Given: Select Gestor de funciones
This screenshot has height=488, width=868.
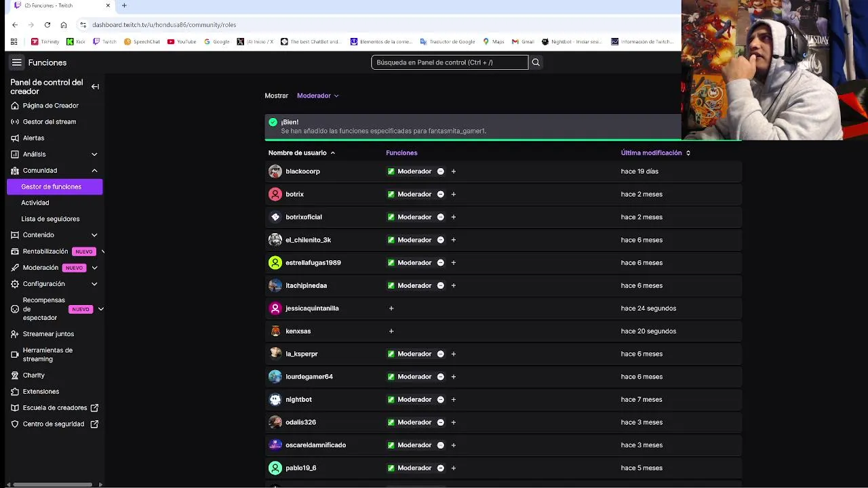Looking at the screenshot, I should tap(54, 186).
